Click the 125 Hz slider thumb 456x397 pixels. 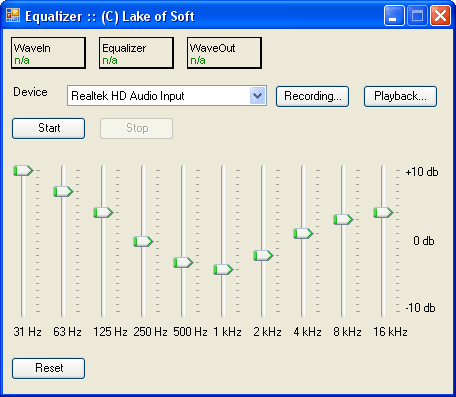pyautogui.click(x=103, y=213)
